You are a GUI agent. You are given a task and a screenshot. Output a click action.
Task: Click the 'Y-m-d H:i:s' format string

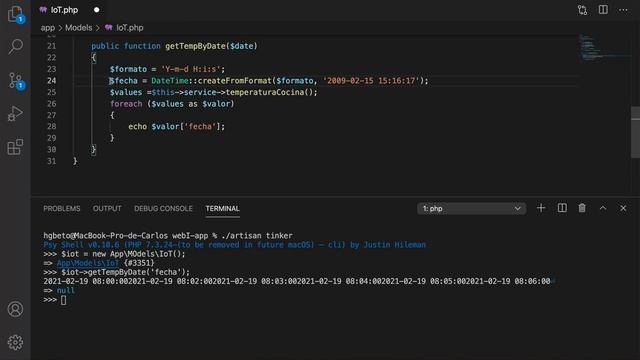(191, 69)
